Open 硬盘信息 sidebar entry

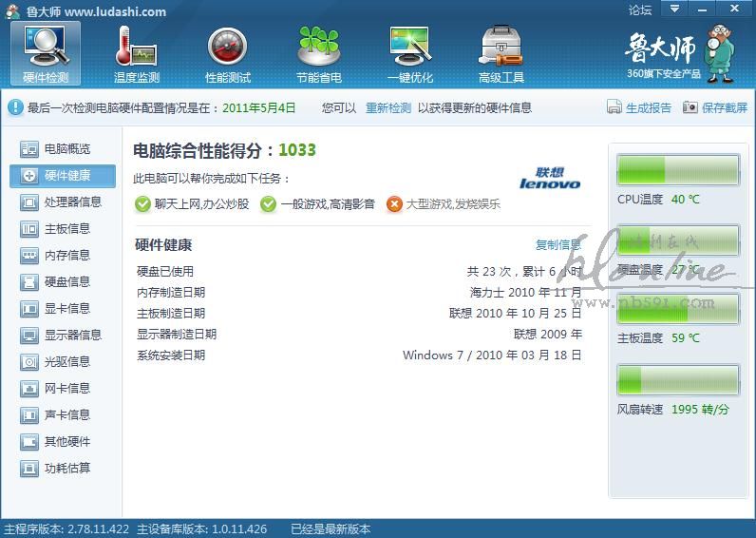point(63,281)
